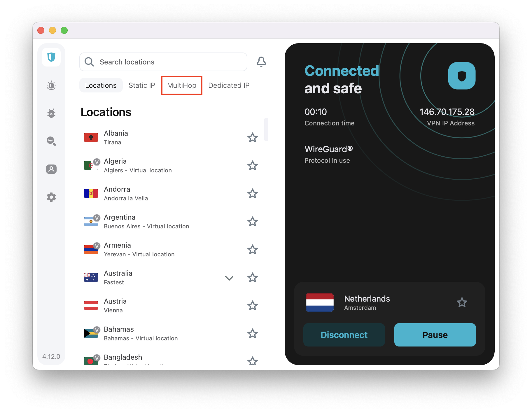Click the shield logo on Connected panel
Screen dimensions: 532x413
tap(462, 76)
